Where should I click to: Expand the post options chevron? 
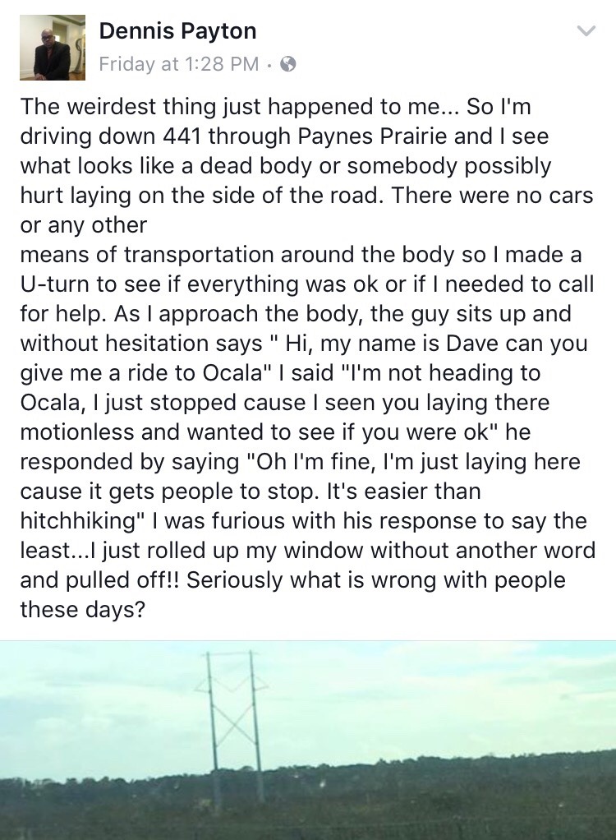tap(586, 32)
